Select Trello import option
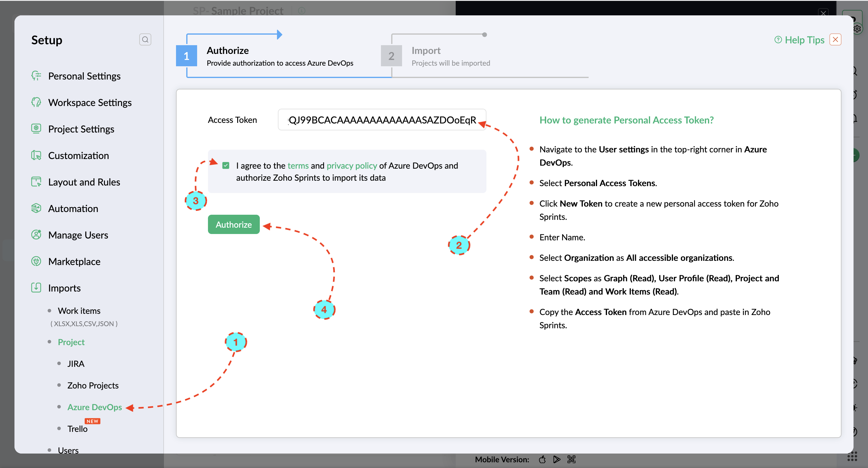This screenshot has height=468, width=868. coord(77,429)
